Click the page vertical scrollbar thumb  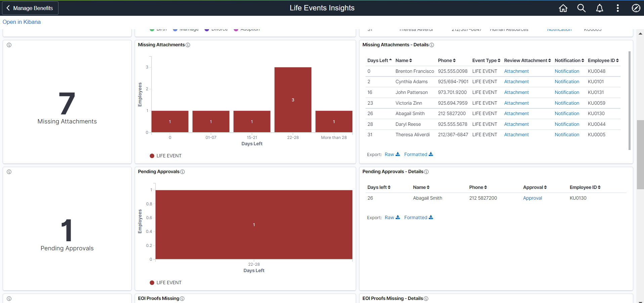click(640, 154)
